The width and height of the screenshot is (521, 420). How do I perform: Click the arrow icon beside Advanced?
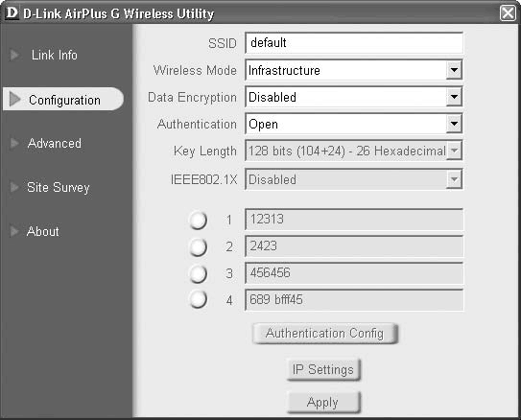(14, 143)
